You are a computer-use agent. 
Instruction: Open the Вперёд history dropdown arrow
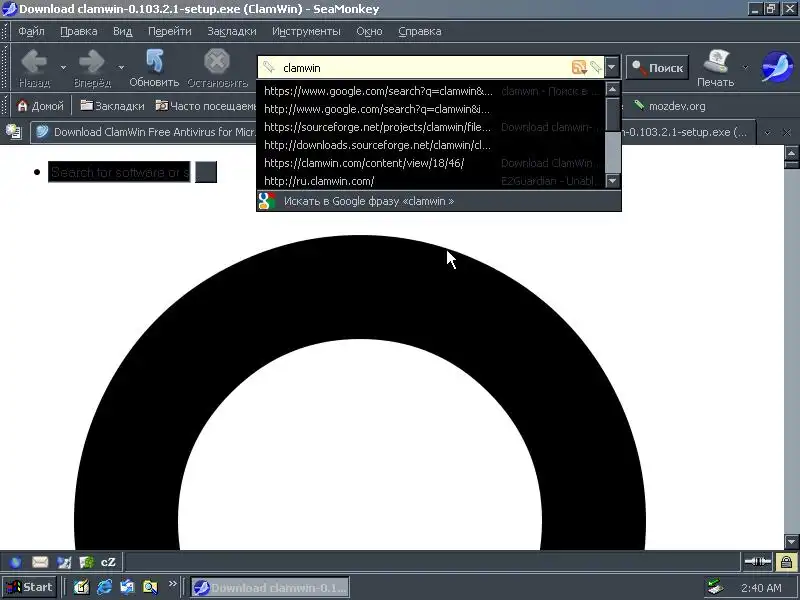(x=121, y=67)
